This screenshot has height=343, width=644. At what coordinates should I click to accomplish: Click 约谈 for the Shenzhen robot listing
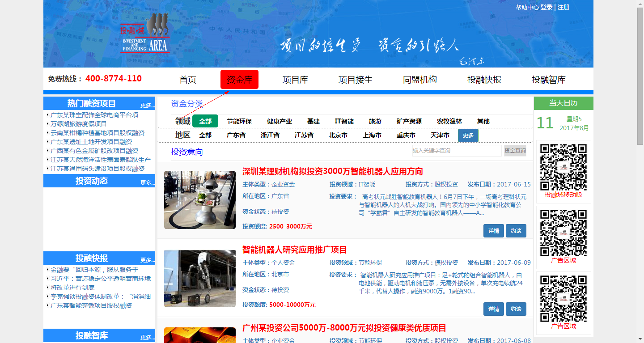[516, 231]
